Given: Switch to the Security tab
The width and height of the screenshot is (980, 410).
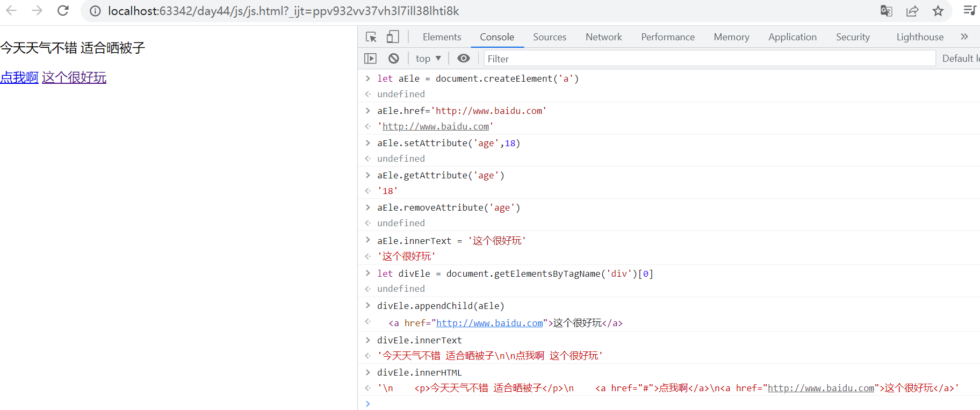Looking at the screenshot, I should [x=853, y=37].
